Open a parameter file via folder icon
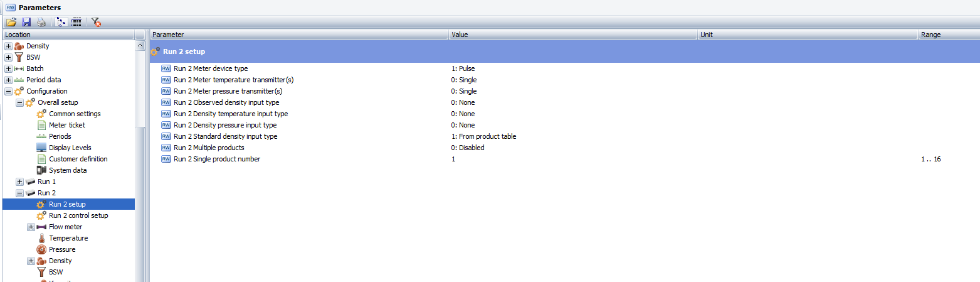 (11, 22)
